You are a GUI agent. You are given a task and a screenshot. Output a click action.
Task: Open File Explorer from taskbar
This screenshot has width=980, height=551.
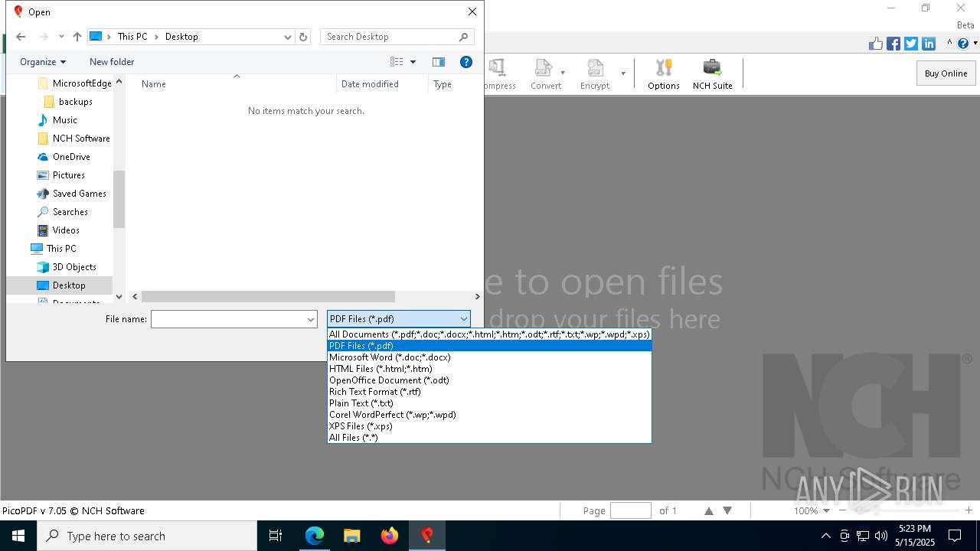point(352,536)
